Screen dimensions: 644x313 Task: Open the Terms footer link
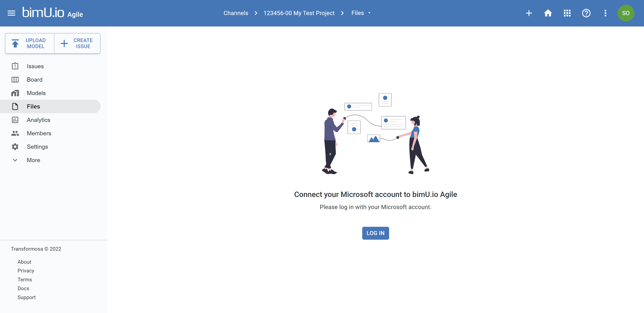[x=24, y=279]
